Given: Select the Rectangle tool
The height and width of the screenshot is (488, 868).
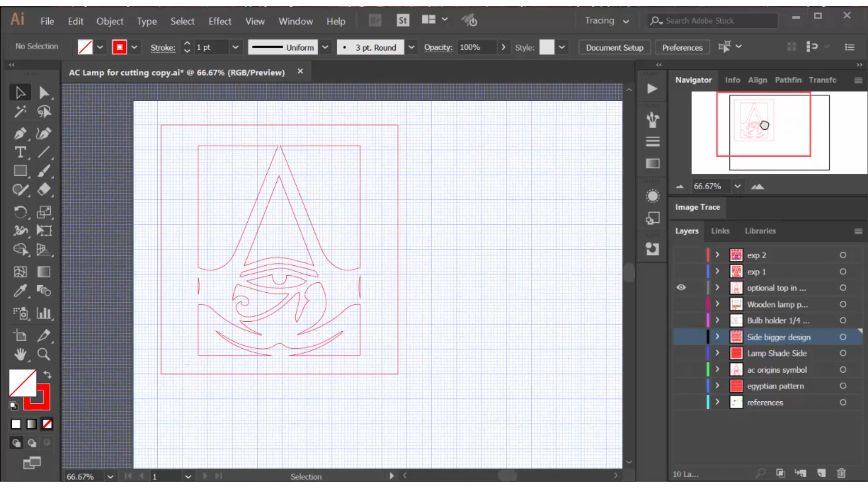Looking at the screenshot, I should pos(20,171).
